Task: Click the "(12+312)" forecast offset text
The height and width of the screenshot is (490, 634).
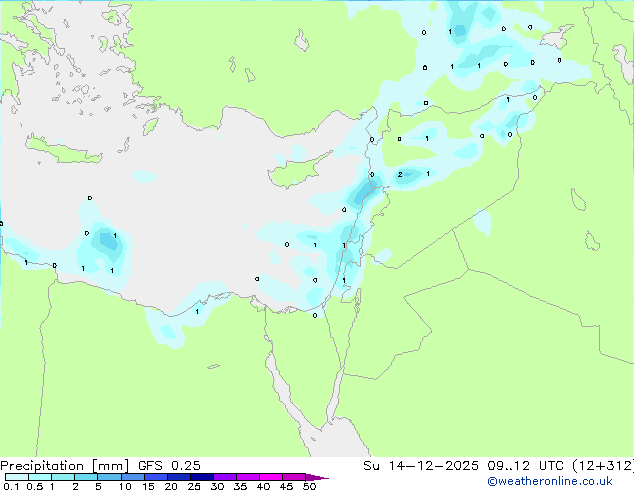Action: pos(603,466)
